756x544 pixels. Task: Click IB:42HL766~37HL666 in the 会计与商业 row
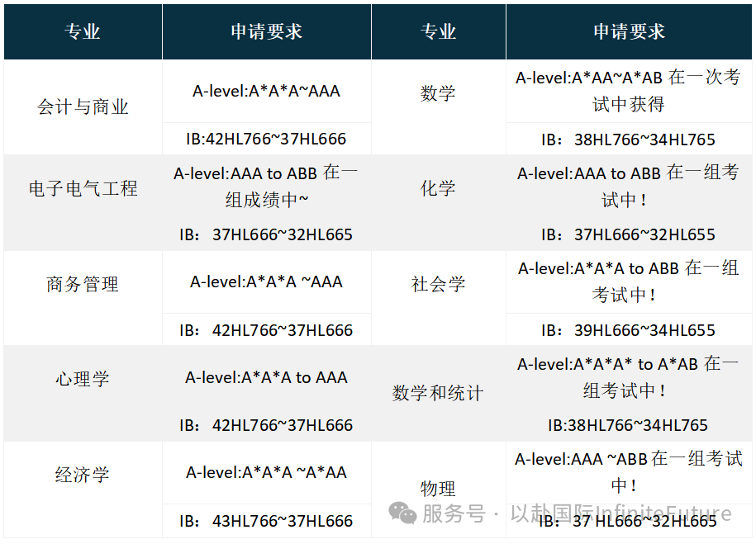pos(267,140)
